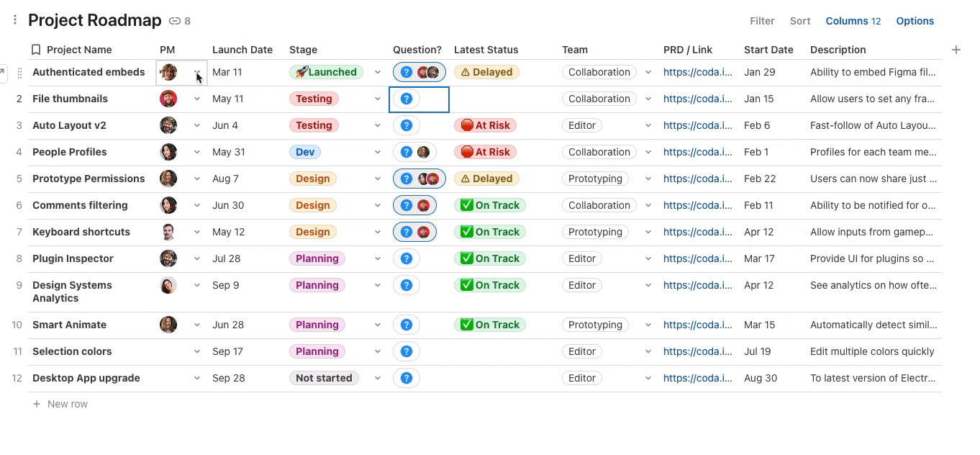Click the bookmark icon beside Project Name header
The height and width of the screenshot is (455, 980).
(36, 50)
